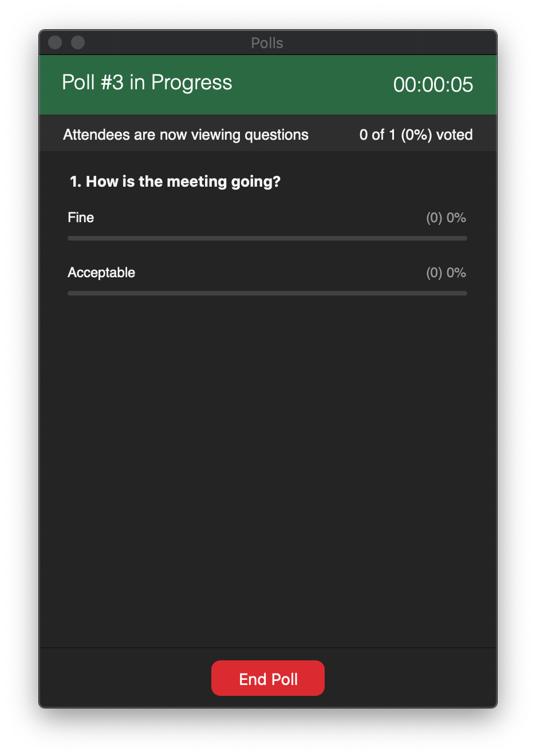Click the minimize window button

pos(78,42)
